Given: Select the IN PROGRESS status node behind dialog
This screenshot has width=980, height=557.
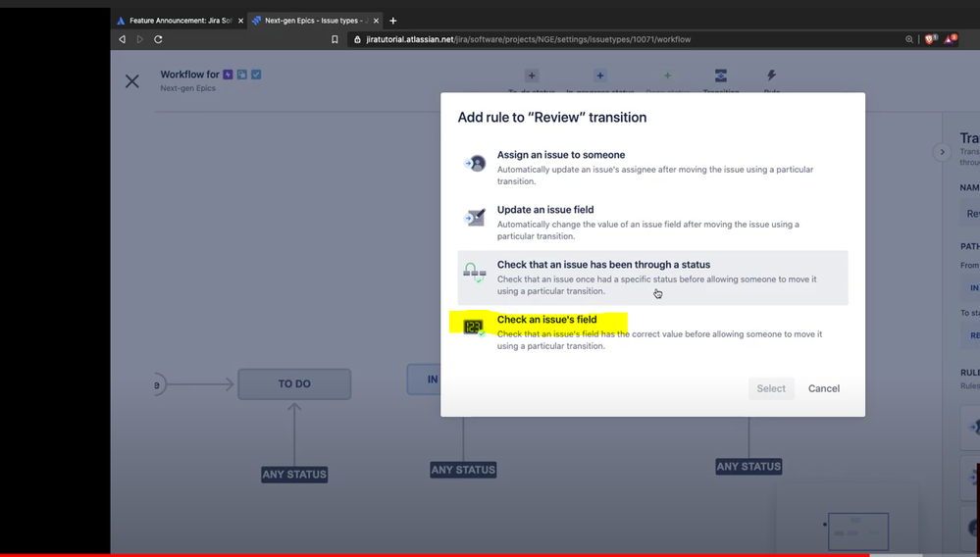Looking at the screenshot, I should pyautogui.click(x=425, y=380).
